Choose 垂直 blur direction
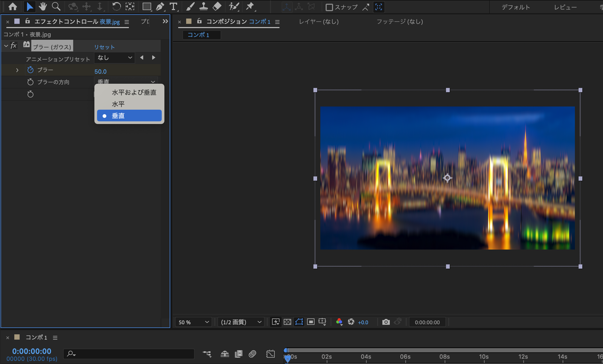 [x=129, y=116]
